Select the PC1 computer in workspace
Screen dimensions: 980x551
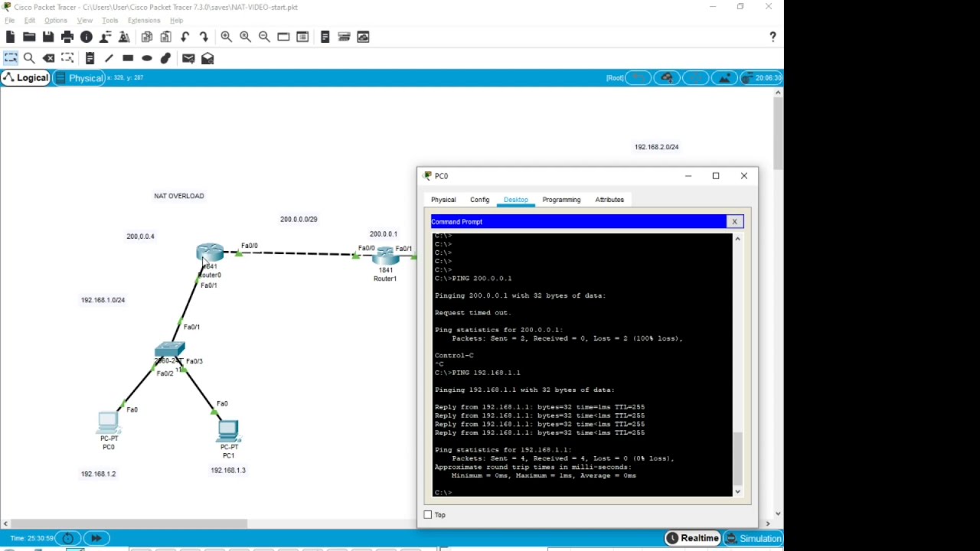pos(228,432)
